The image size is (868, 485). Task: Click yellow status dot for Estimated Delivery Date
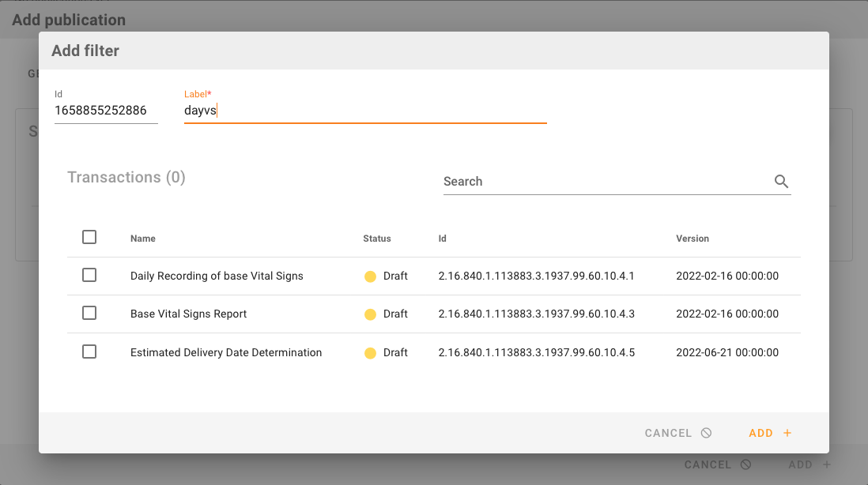[370, 353]
